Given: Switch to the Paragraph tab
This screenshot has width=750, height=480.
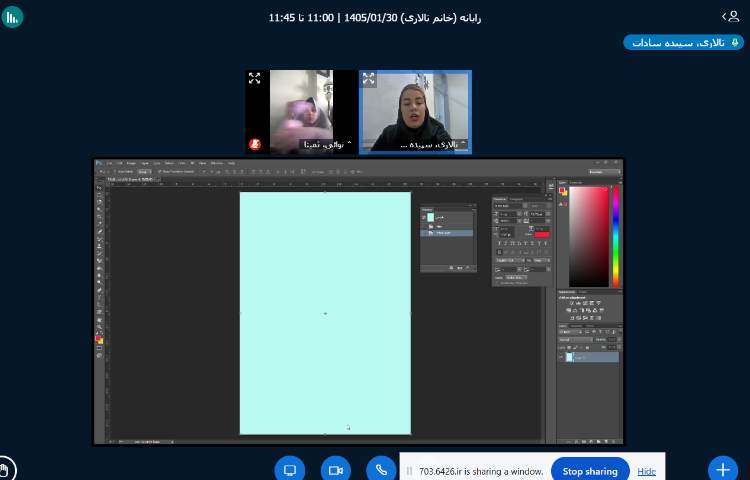Looking at the screenshot, I should click(516, 199).
